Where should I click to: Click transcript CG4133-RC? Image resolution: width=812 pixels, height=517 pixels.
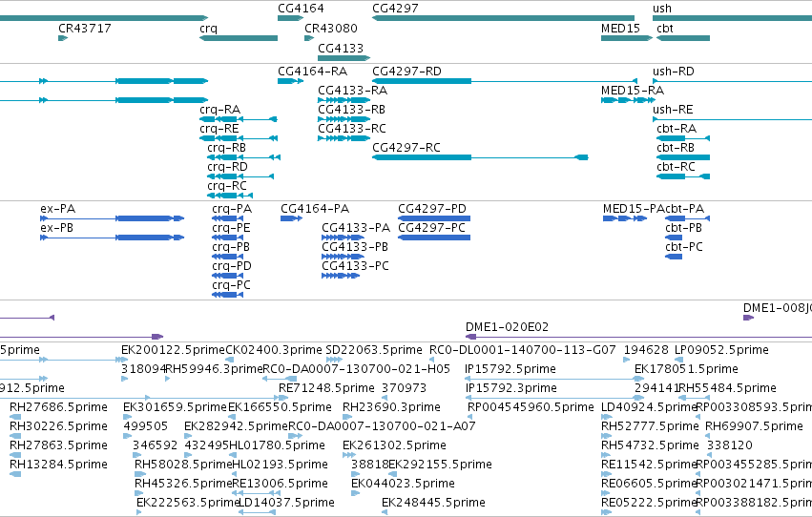pos(344,138)
